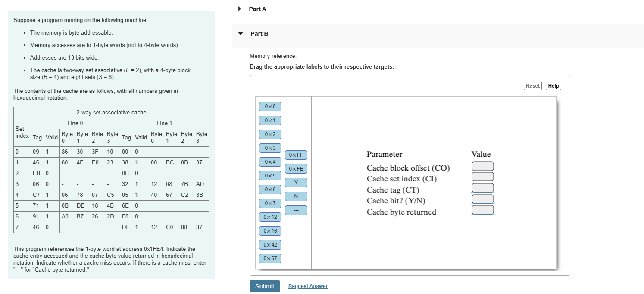
Task: Select the Y answer label
Action: point(296,183)
